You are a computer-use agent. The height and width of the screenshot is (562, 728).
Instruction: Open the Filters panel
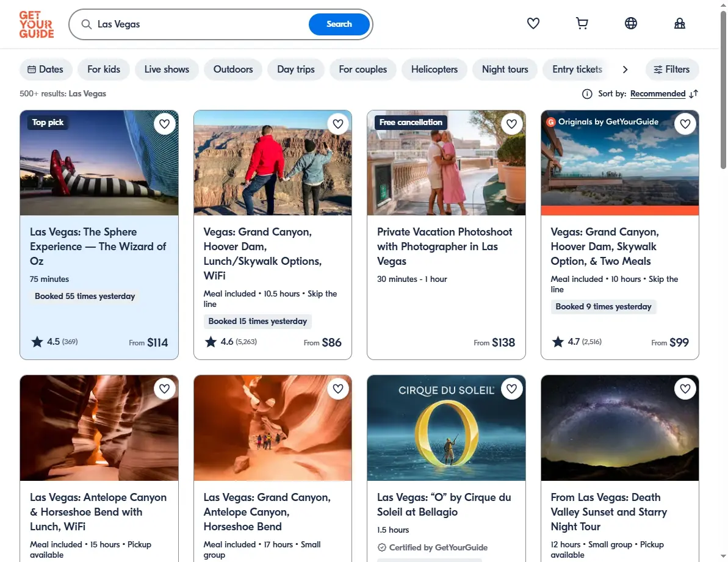[x=672, y=70]
